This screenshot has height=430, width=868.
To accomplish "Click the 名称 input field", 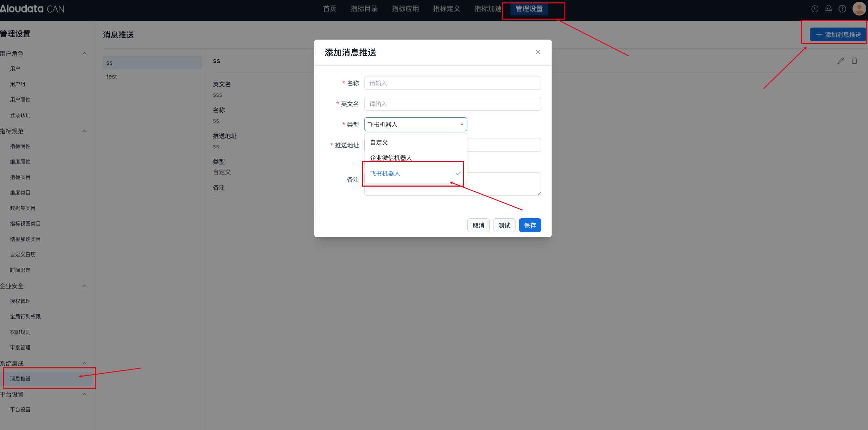I will (452, 83).
